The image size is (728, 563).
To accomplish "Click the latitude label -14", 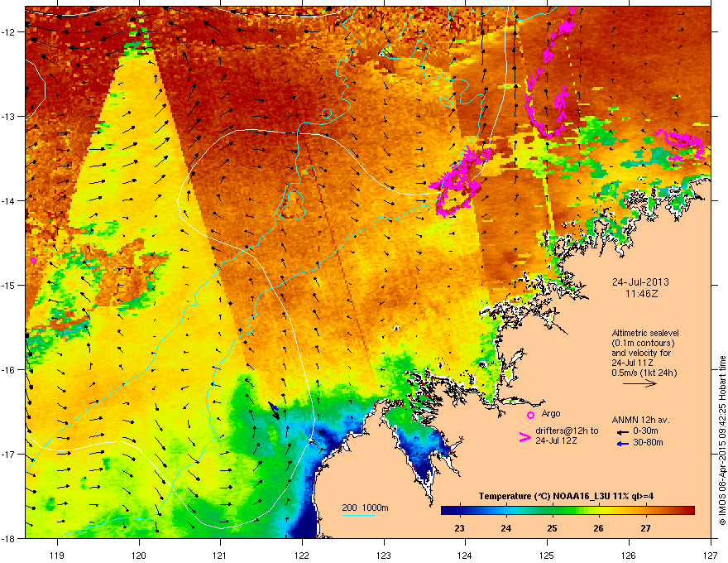I will click(8, 200).
